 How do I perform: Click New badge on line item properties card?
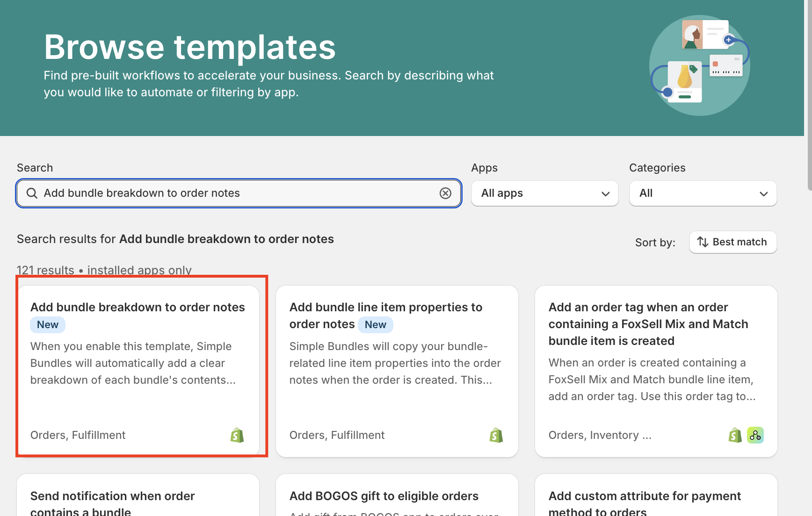point(376,325)
